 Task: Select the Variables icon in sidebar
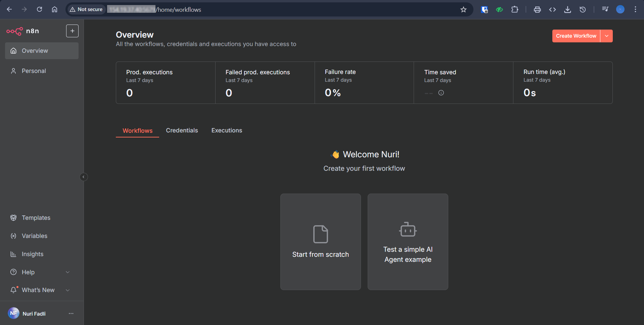[x=13, y=236]
